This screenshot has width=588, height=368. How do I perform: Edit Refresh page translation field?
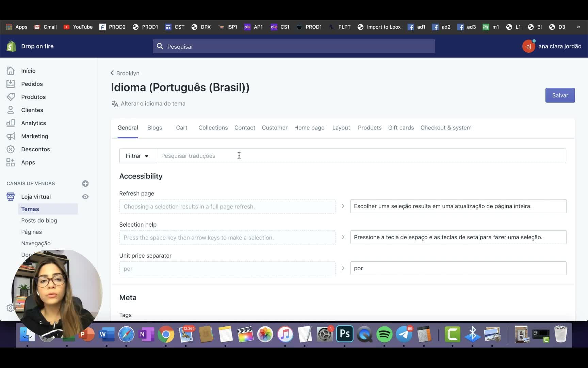(x=458, y=206)
